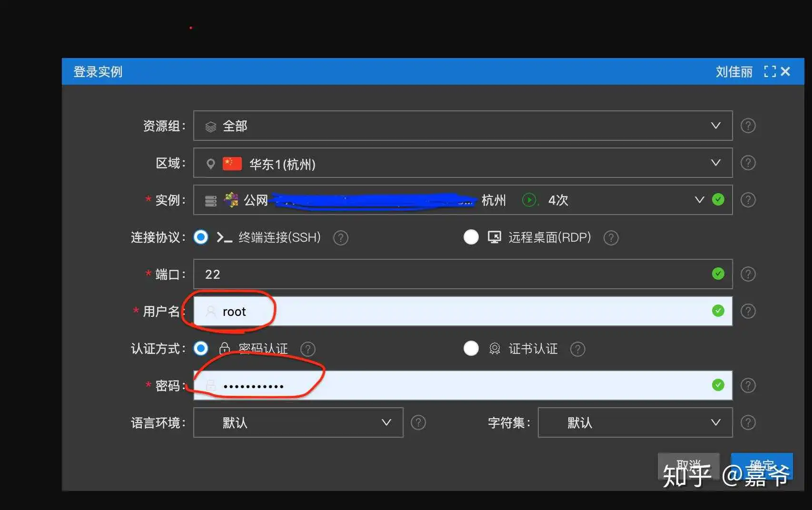The image size is (812, 510).
Task: Toggle fullscreen dialog icon
Action: tap(770, 71)
